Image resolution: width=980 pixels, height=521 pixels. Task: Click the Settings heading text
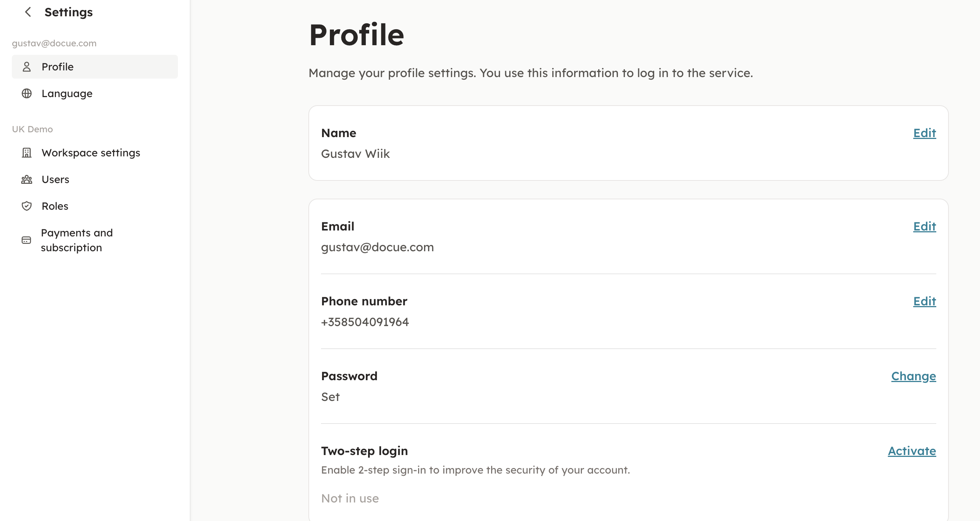tap(69, 12)
